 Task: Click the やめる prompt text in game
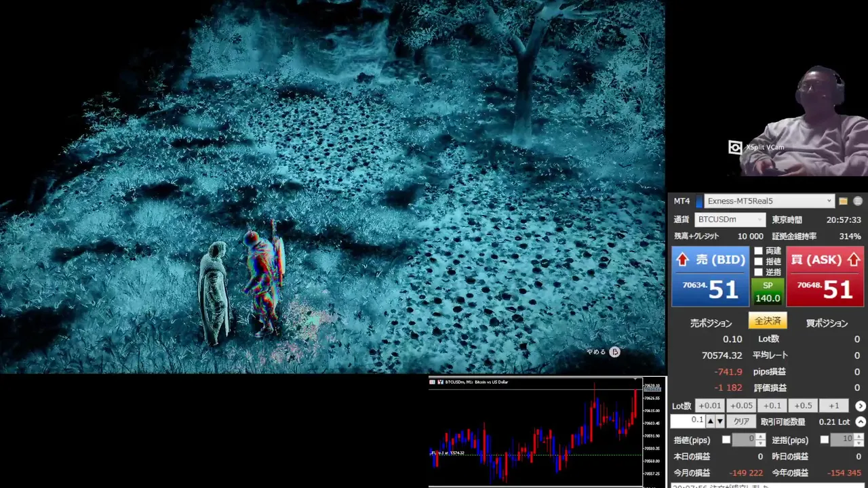[595, 352]
